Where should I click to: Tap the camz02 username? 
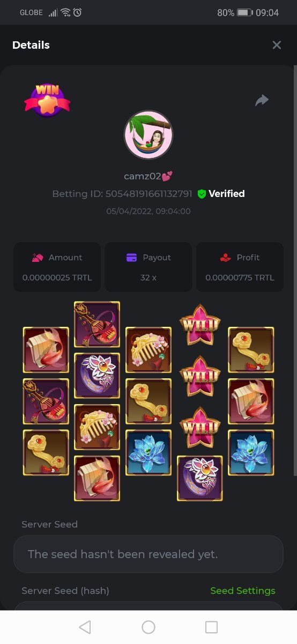[142, 176]
